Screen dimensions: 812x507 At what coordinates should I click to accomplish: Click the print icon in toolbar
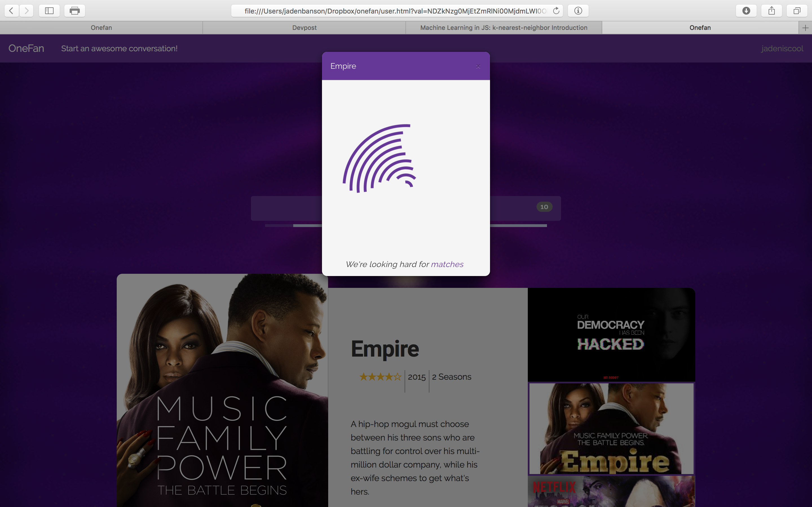[x=74, y=11]
